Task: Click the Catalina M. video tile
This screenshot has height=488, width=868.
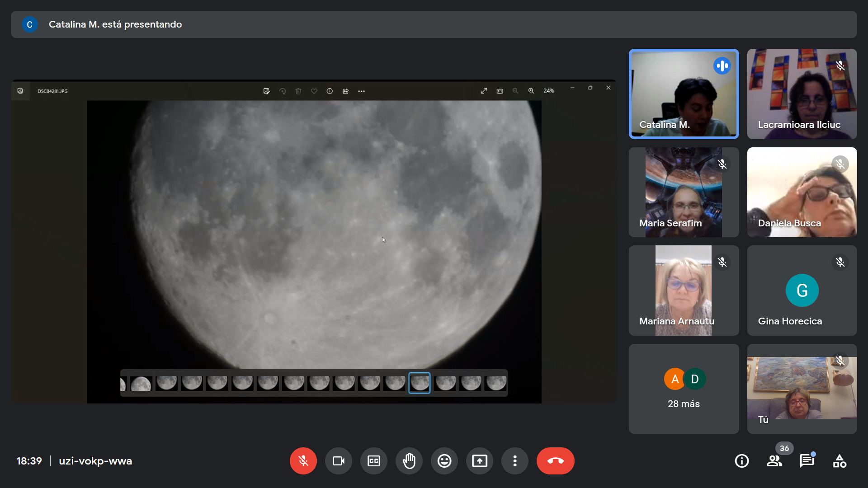Action: coord(684,94)
